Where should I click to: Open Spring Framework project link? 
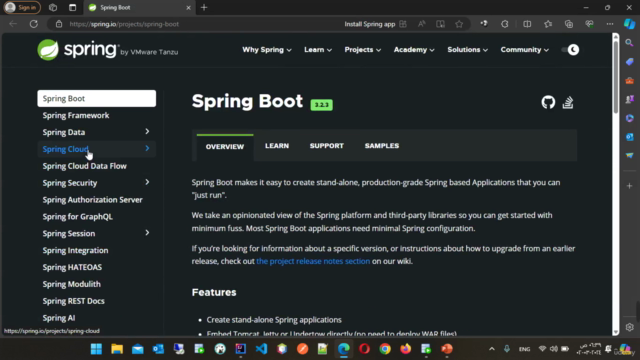click(x=76, y=116)
